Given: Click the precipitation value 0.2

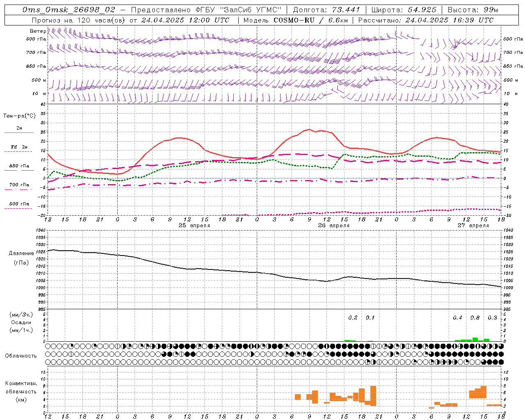Looking at the screenshot, I should pos(353,318).
